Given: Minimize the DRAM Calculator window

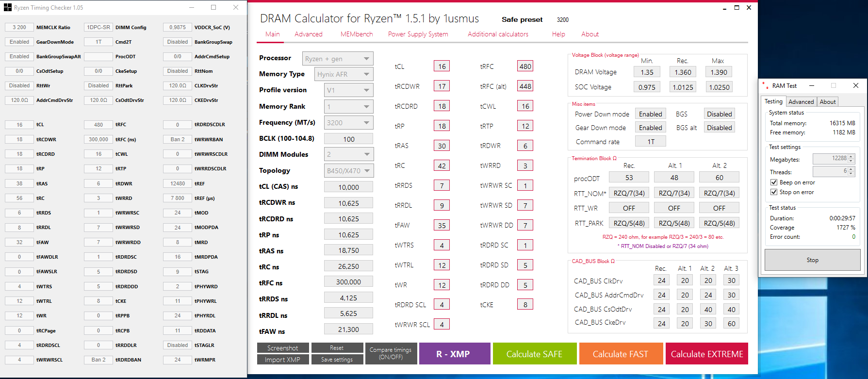Looking at the screenshot, I should pos(724,8).
